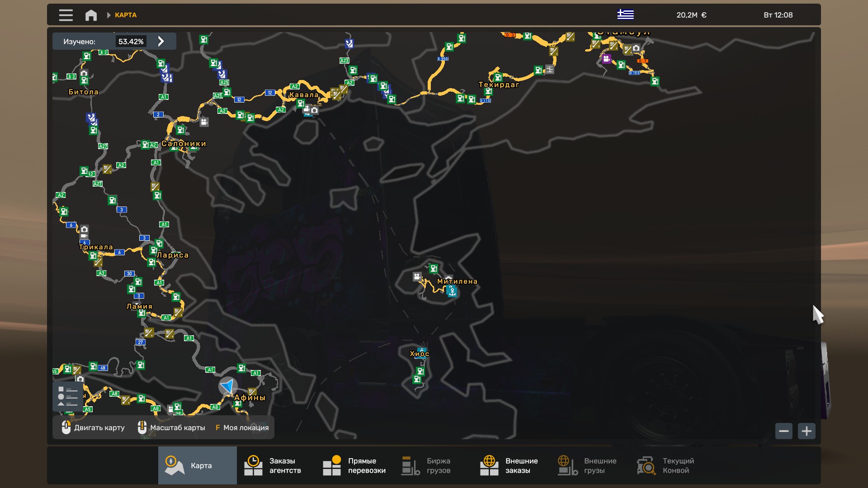
Task: Open the Текущий Конвой tab
Action: tap(670, 465)
